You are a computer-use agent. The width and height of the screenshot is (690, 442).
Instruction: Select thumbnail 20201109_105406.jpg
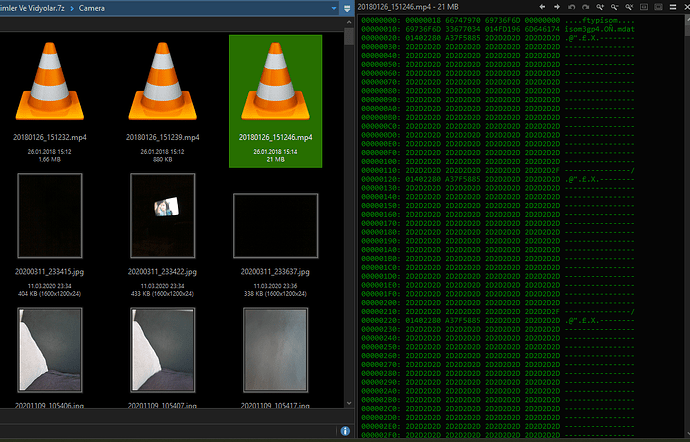[50, 350]
